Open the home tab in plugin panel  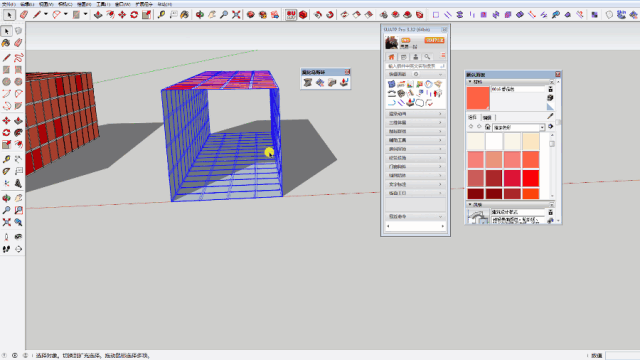[x=391, y=57]
